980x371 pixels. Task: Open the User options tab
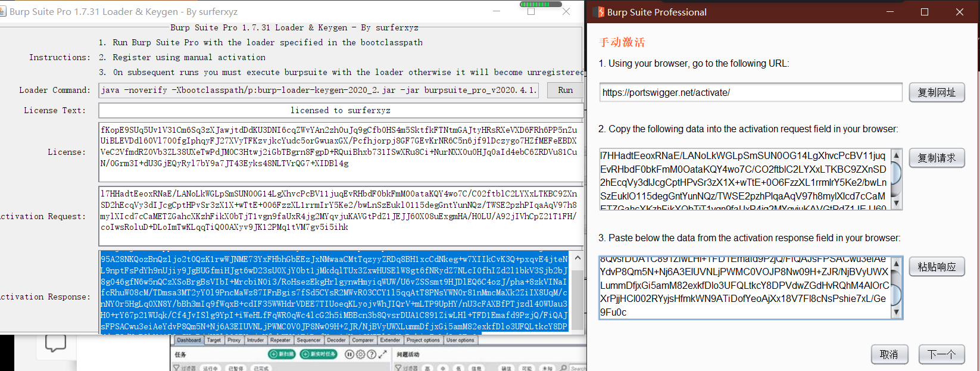(461, 340)
